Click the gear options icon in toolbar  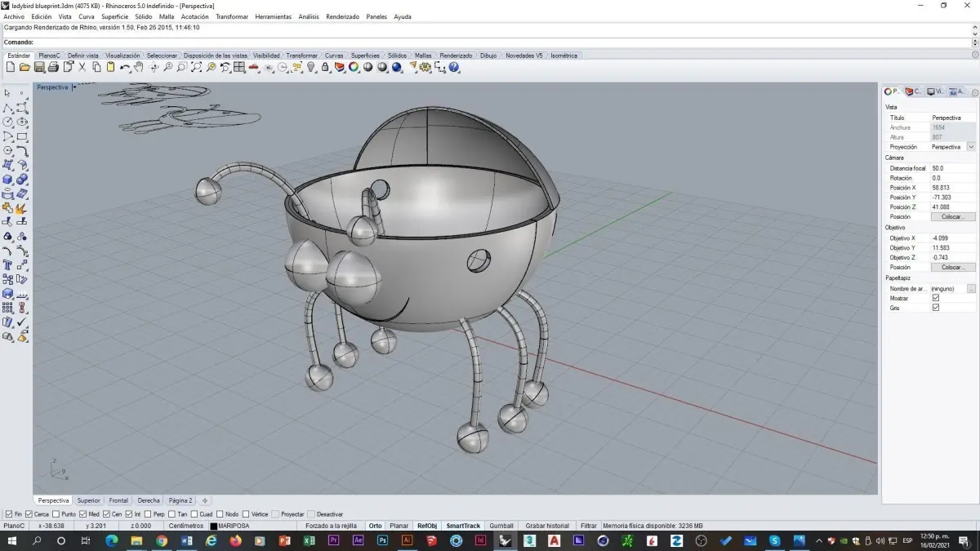[425, 67]
